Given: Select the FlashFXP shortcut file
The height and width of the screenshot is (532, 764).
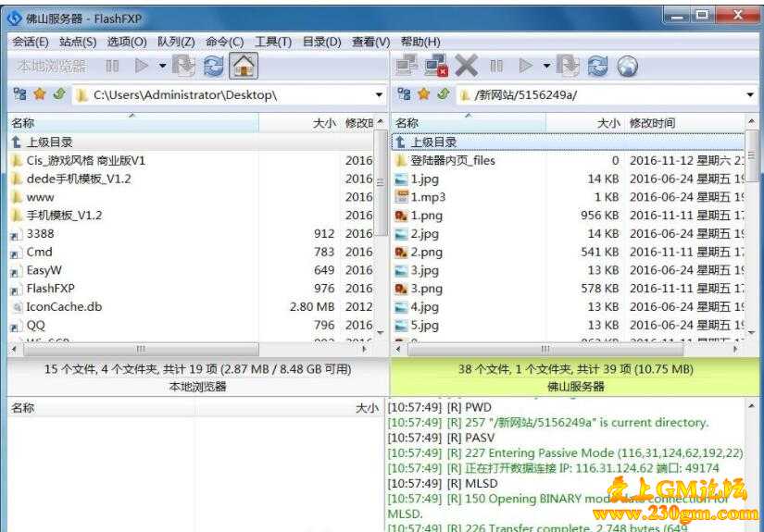Looking at the screenshot, I should click(x=191, y=288).
